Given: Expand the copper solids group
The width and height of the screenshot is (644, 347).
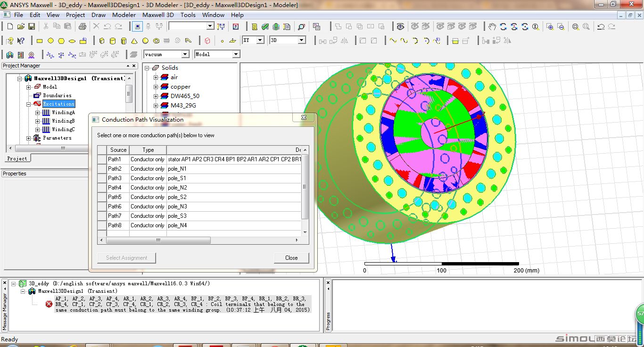Looking at the screenshot, I should click(x=156, y=87).
